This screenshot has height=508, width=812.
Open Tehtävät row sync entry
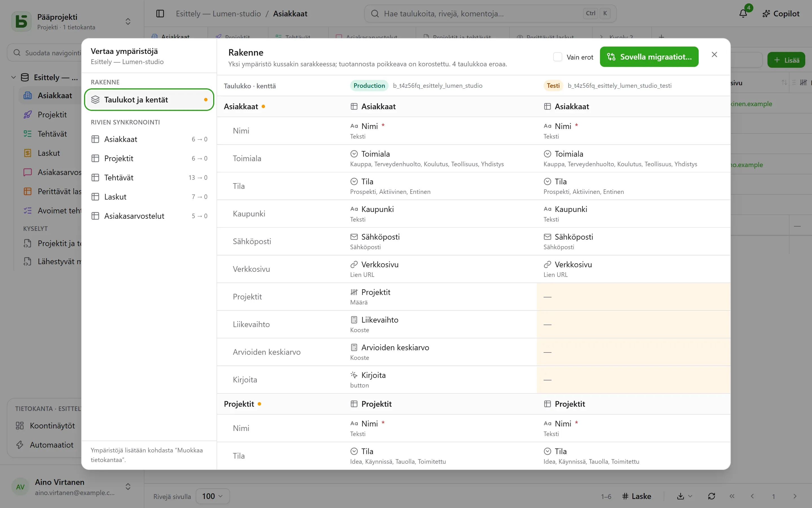(x=149, y=178)
